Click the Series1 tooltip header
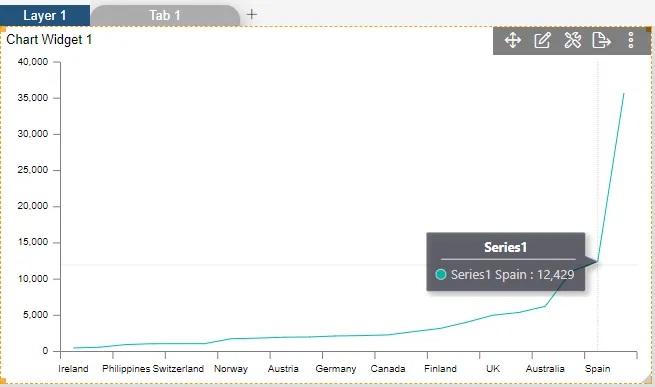The image size is (655, 387). [505, 247]
